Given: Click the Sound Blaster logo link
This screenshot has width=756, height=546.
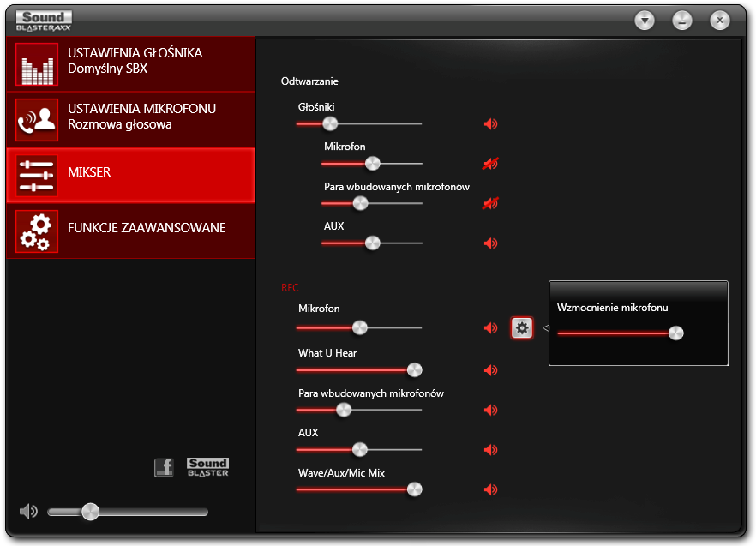Looking at the screenshot, I should [x=207, y=467].
